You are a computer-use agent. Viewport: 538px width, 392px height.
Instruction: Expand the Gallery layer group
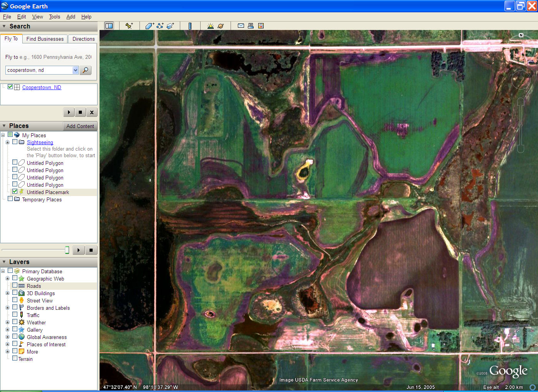(7, 330)
